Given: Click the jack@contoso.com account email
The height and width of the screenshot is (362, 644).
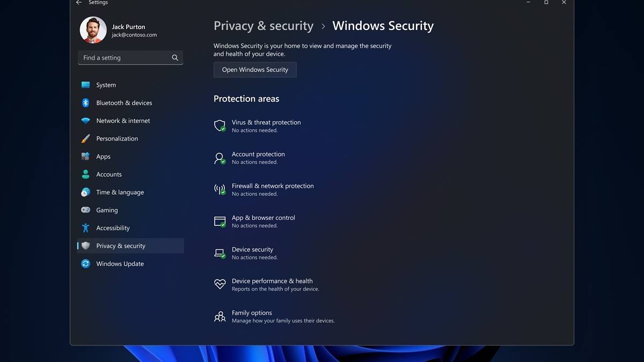Looking at the screenshot, I should 134,35.
